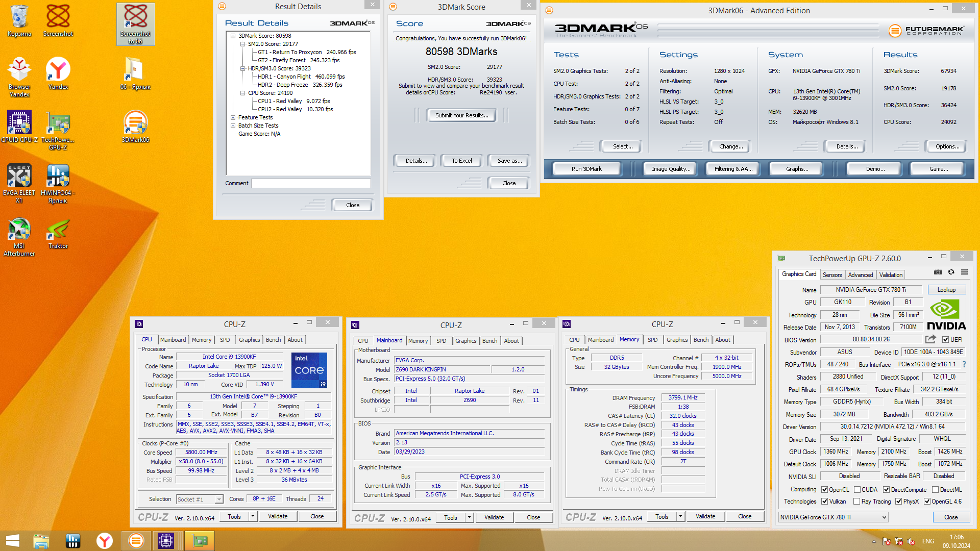Click the To Excel button
Image resolution: width=980 pixels, height=551 pixels.
click(462, 161)
